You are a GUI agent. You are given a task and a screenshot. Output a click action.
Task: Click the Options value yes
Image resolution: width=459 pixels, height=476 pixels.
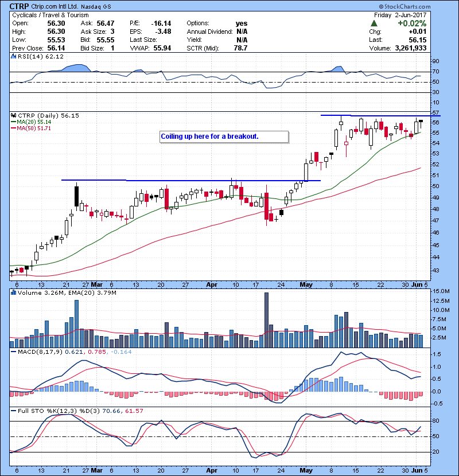pos(242,24)
